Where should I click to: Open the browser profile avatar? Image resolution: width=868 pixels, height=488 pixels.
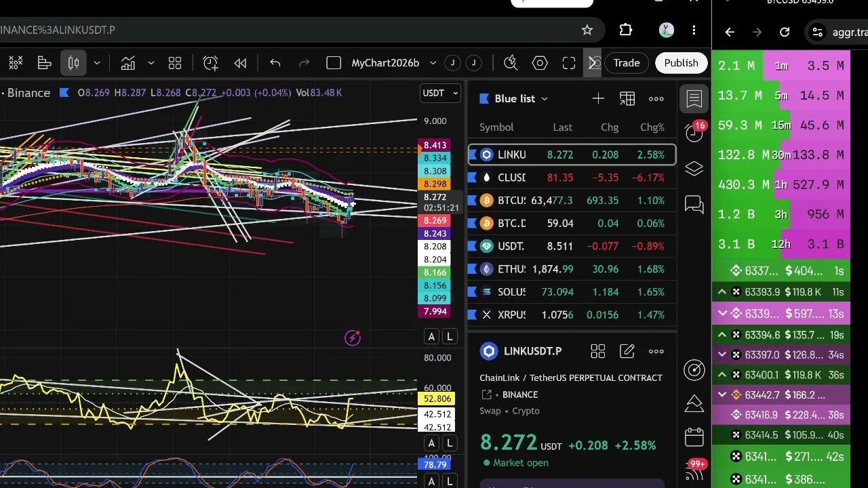[666, 30]
